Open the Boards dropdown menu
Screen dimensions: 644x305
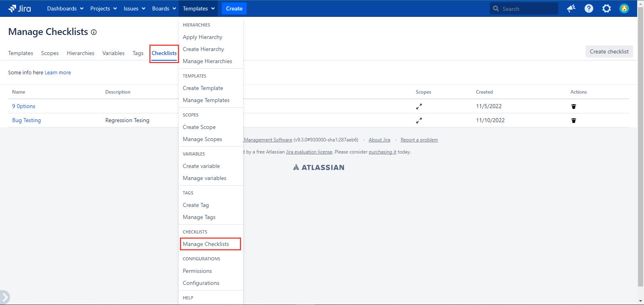[164, 8]
